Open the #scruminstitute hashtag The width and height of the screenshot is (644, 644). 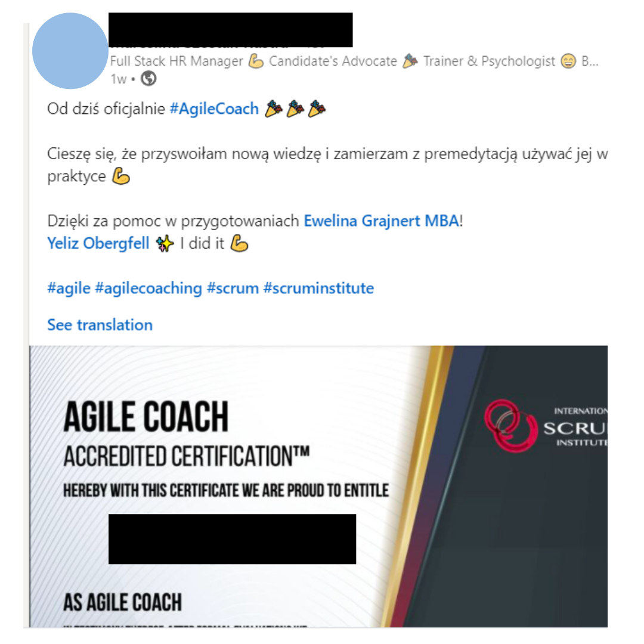point(318,289)
